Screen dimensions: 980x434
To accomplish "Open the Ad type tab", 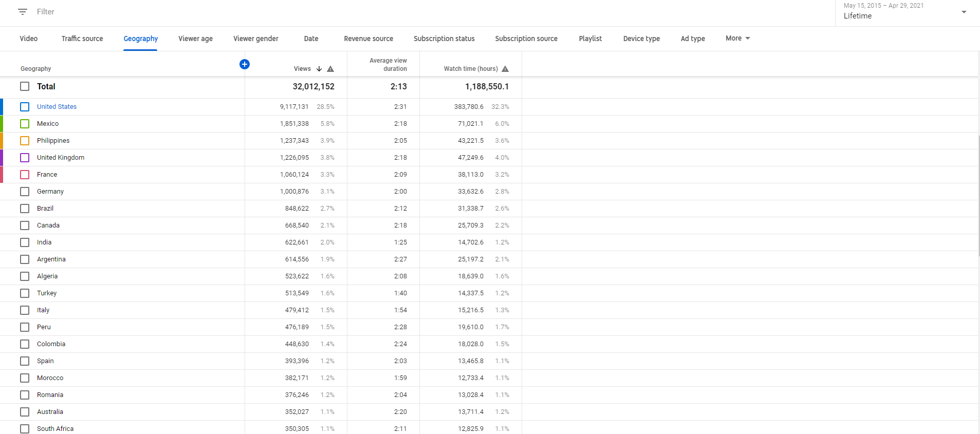I will 693,39.
